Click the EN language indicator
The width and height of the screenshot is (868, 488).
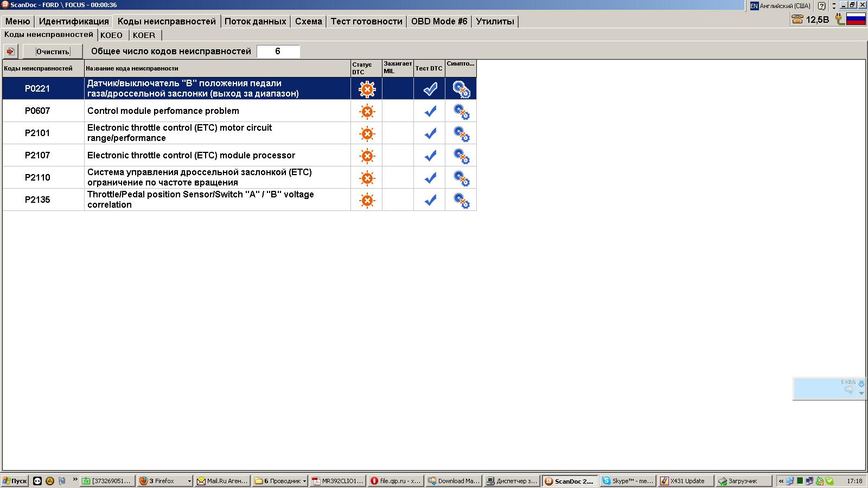click(x=754, y=6)
